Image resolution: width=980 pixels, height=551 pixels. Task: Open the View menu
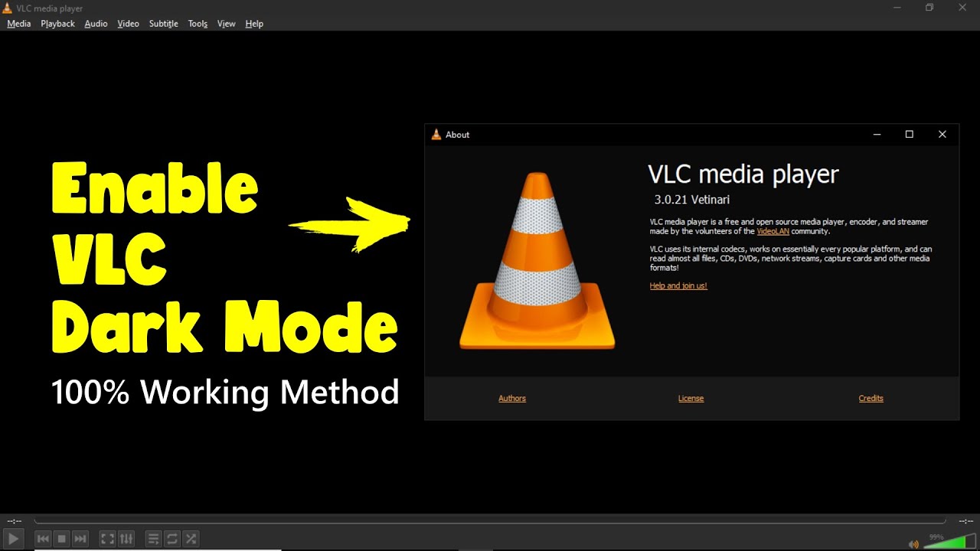click(226, 24)
